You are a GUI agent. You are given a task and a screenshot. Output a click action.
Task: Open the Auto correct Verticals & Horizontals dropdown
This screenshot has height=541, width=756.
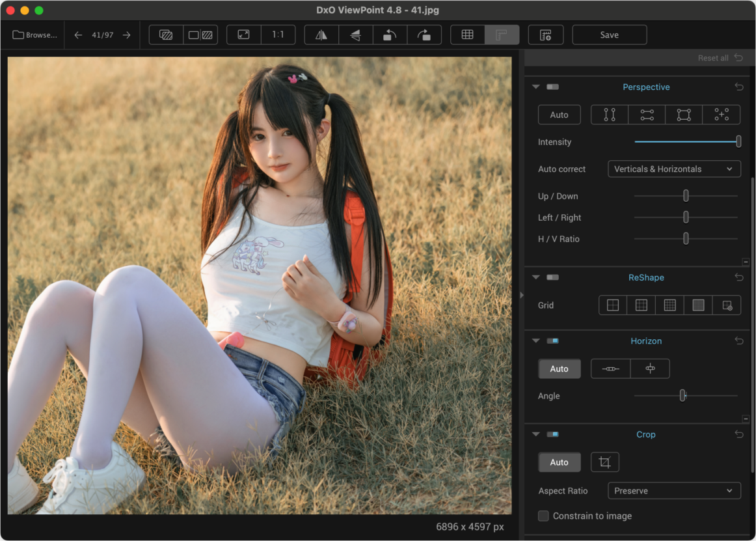click(x=674, y=169)
